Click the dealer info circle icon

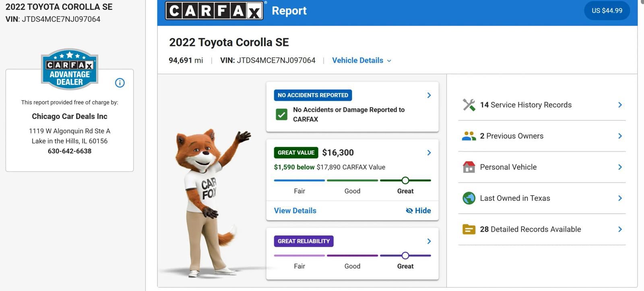point(120,83)
